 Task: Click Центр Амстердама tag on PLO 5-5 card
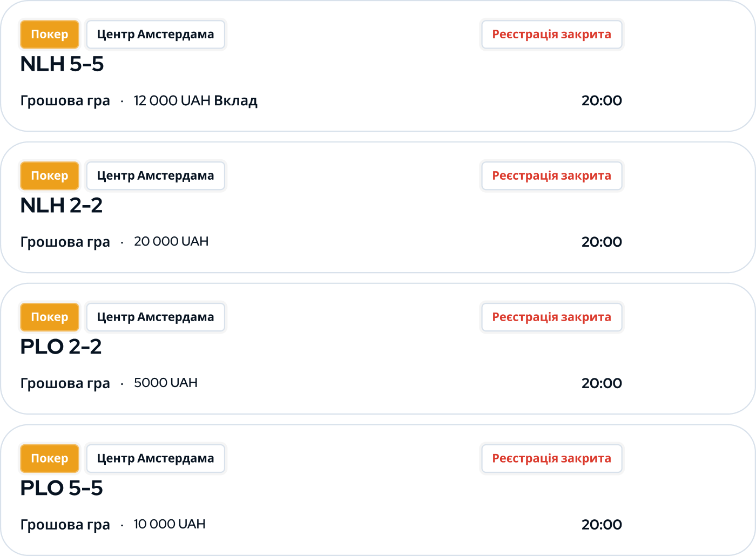coord(156,459)
